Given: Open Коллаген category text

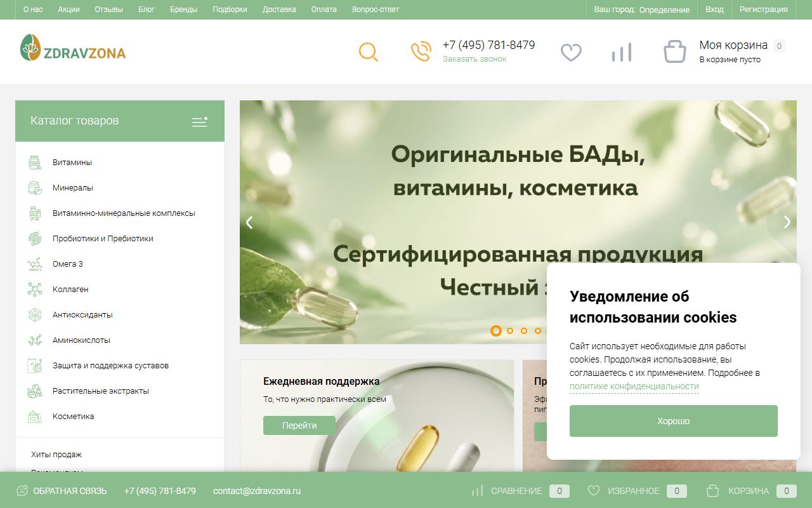Looking at the screenshot, I should click(x=70, y=290).
